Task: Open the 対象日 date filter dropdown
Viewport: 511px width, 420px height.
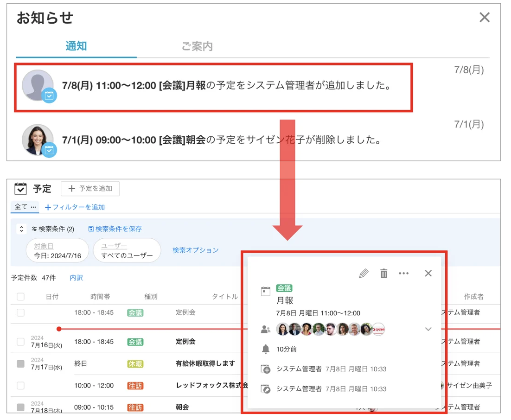Action: [57, 251]
